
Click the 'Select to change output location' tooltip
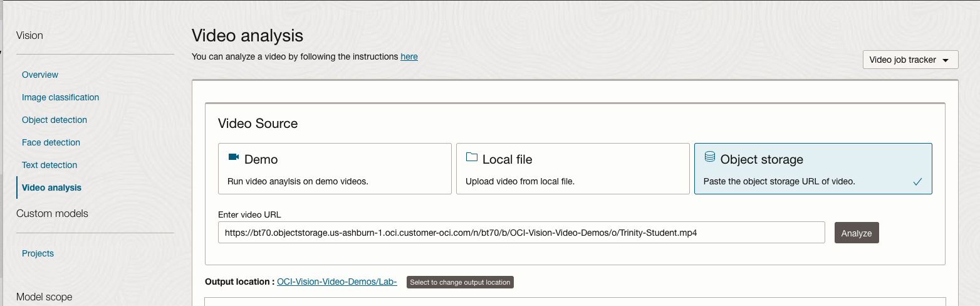pyautogui.click(x=460, y=282)
